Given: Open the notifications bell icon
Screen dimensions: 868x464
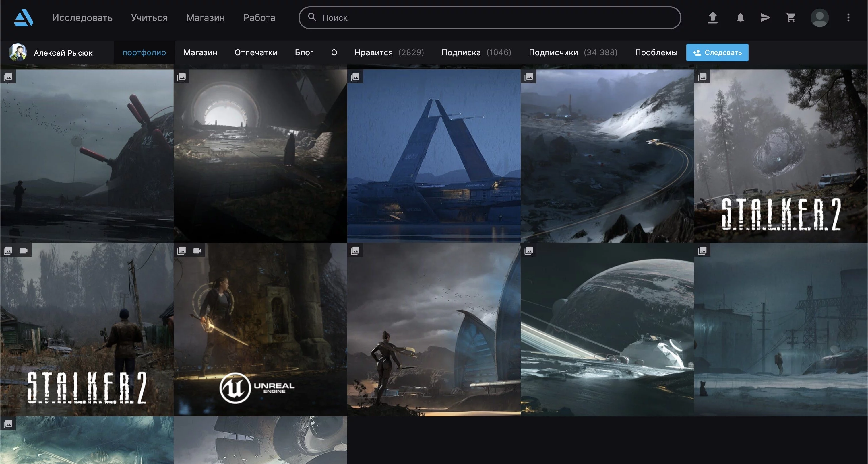Looking at the screenshot, I should pyautogui.click(x=740, y=17).
